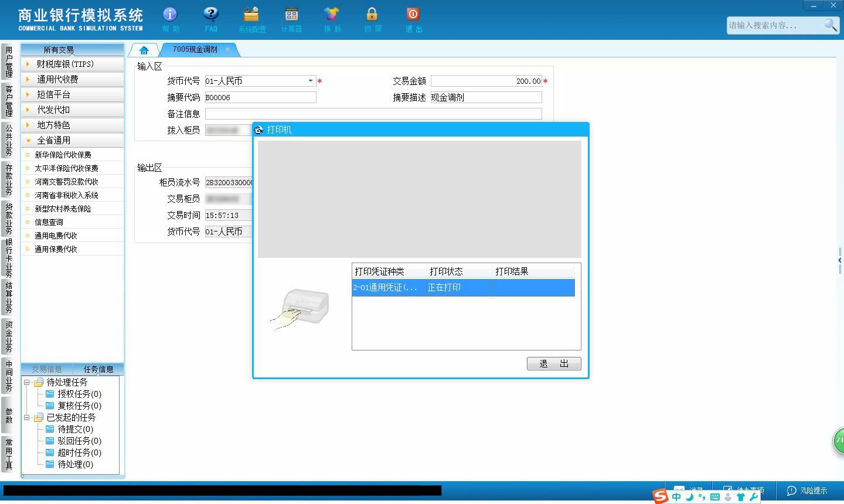Open 公共业务 side tab
This screenshot has height=504, width=844.
click(x=8, y=139)
